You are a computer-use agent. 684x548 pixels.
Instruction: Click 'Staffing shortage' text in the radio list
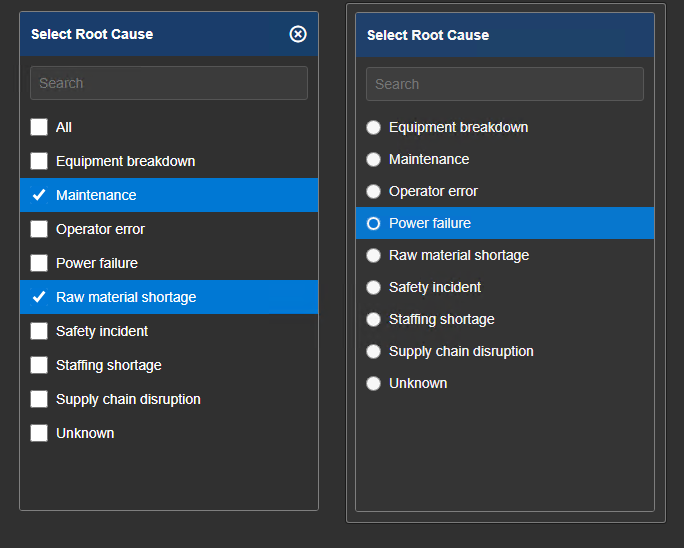pos(441,319)
